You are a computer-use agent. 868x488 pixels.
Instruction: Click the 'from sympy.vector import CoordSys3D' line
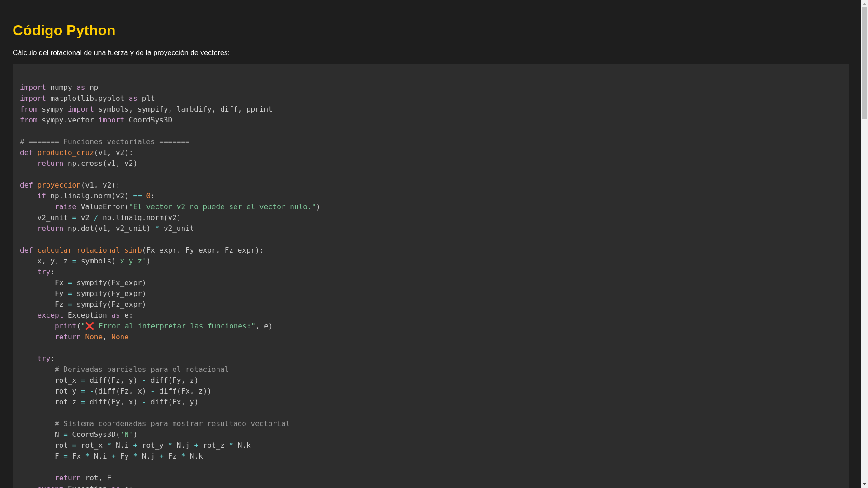click(x=96, y=120)
